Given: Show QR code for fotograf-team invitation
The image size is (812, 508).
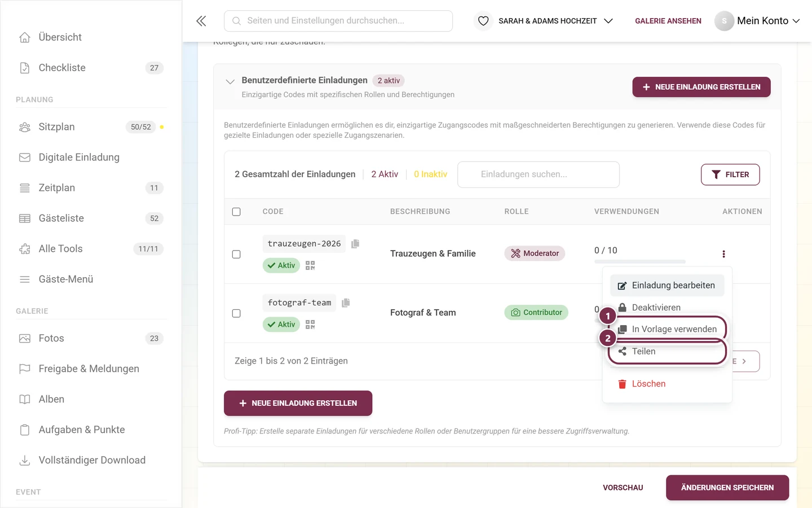Looking at the screenshot, I should pos(310,325).
